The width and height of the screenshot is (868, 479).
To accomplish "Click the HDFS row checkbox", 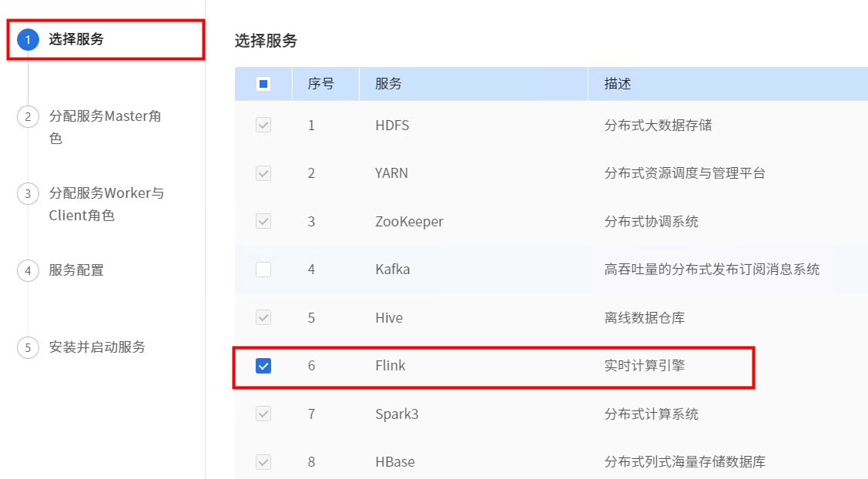I will click(x=263, y=125).
